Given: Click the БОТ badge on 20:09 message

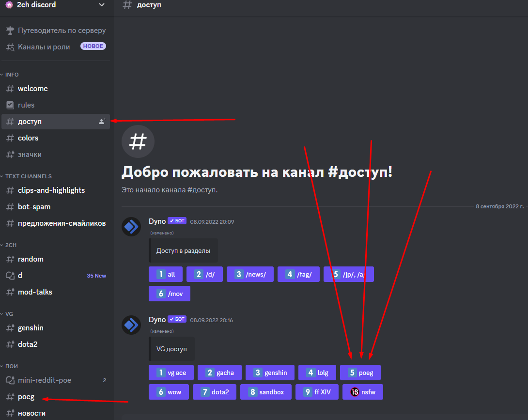Looking at the screenshot, I should [x=177, y=221].
